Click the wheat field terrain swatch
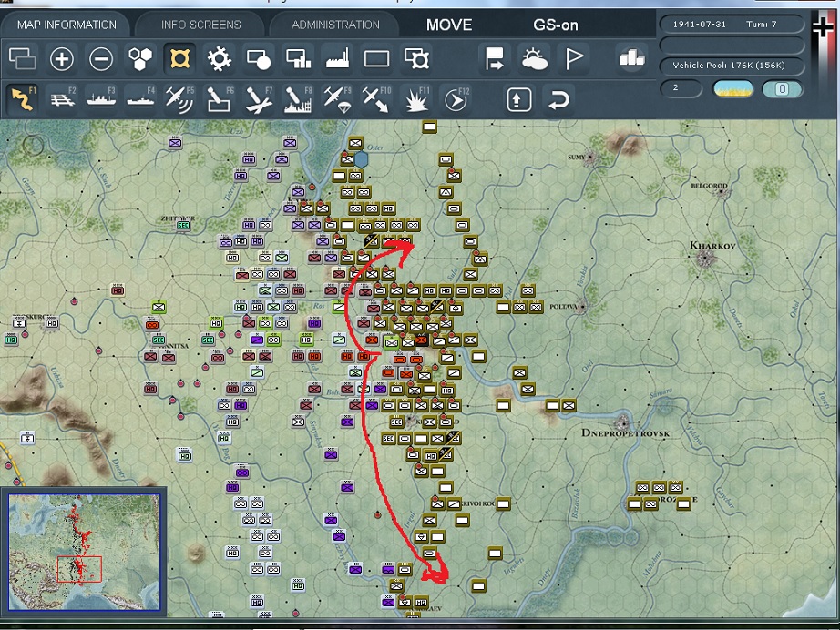 tap(732, 88)
